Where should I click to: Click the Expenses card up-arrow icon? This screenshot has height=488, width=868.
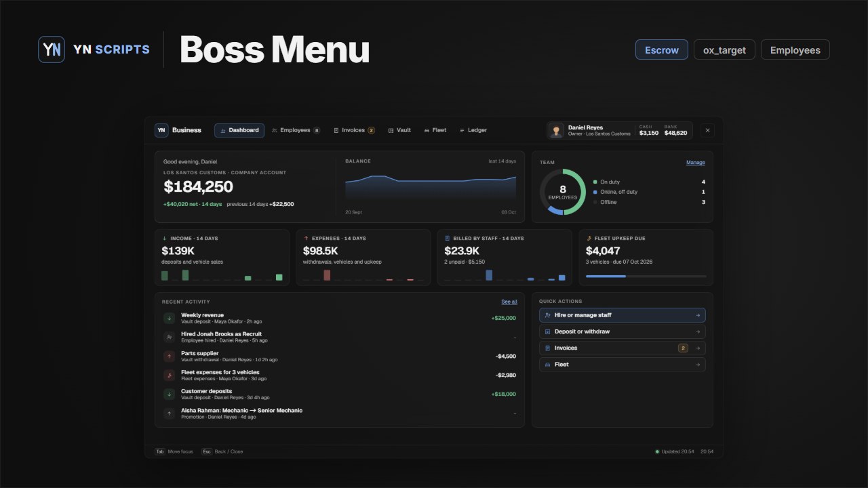tap(306, 239)
